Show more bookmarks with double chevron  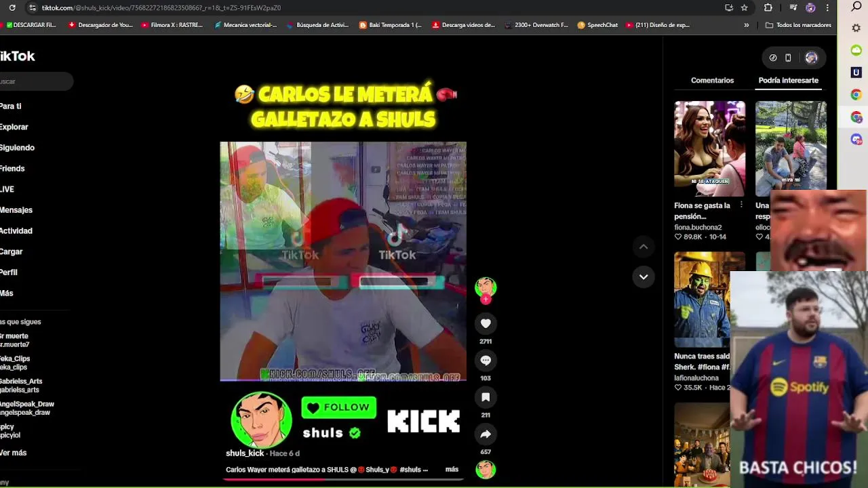pos(747,25)
